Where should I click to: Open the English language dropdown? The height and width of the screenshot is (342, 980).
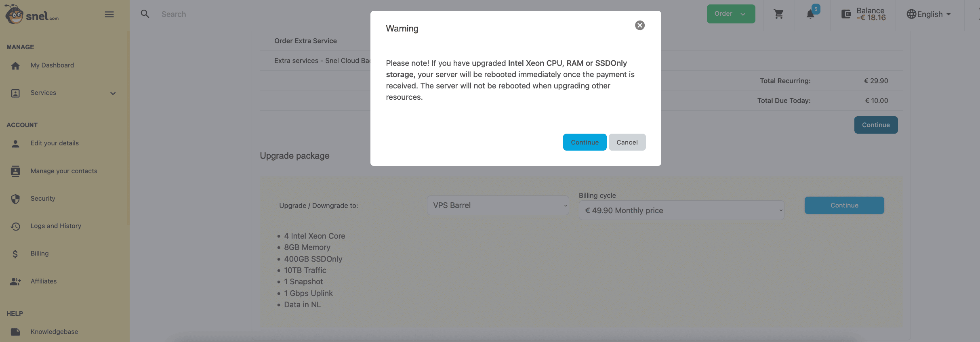click(929, 15)
